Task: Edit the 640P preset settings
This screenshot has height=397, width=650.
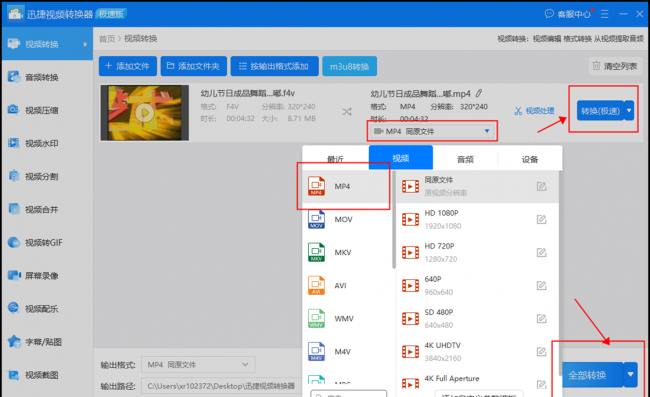Action: 541,286
